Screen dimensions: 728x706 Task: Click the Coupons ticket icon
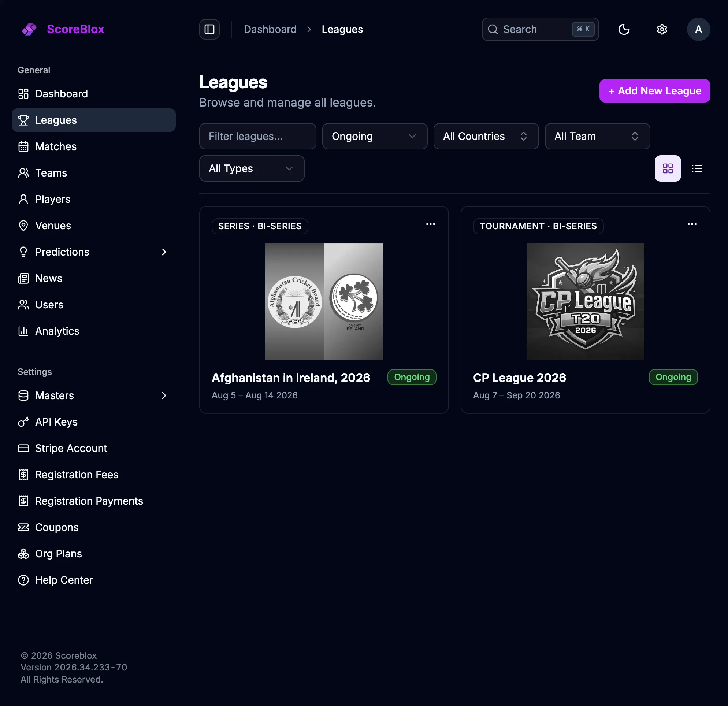(x=23, y=527)
